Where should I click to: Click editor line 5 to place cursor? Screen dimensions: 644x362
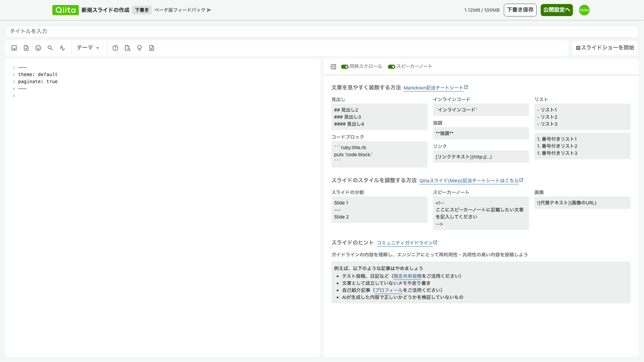tap(168, 96)
